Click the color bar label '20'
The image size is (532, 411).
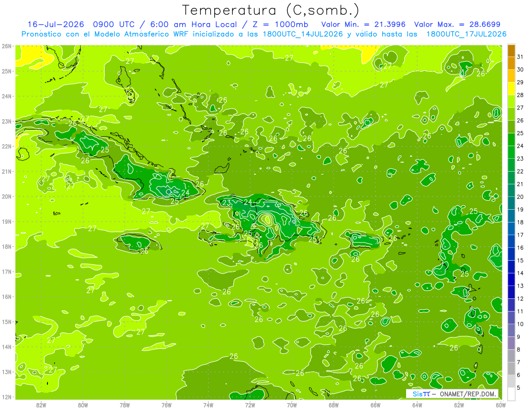coord(520,197)
